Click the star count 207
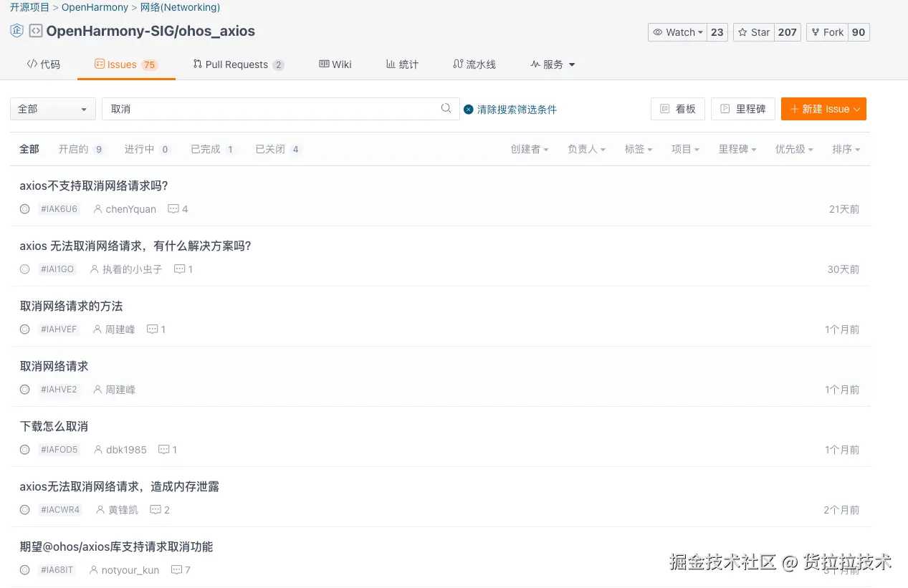The width and height of the screenshot is (908, 588). coord(788,32)
